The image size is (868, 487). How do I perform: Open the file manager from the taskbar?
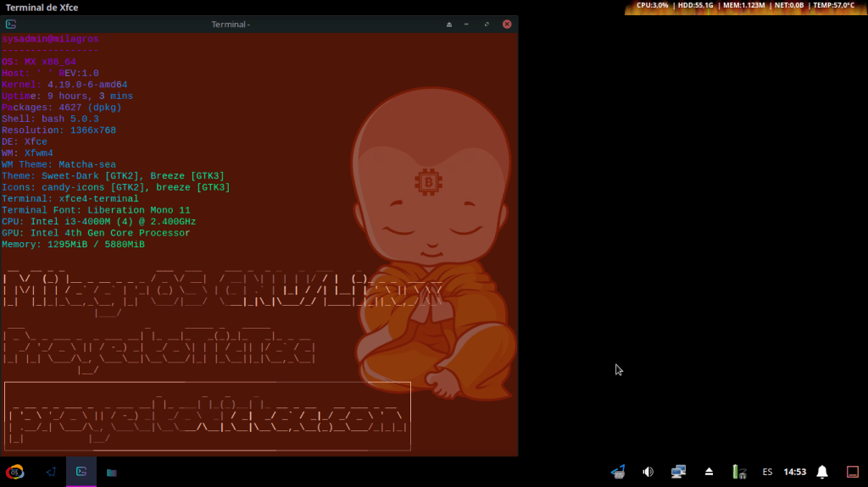pyautogui.click(x=112, y=472)
